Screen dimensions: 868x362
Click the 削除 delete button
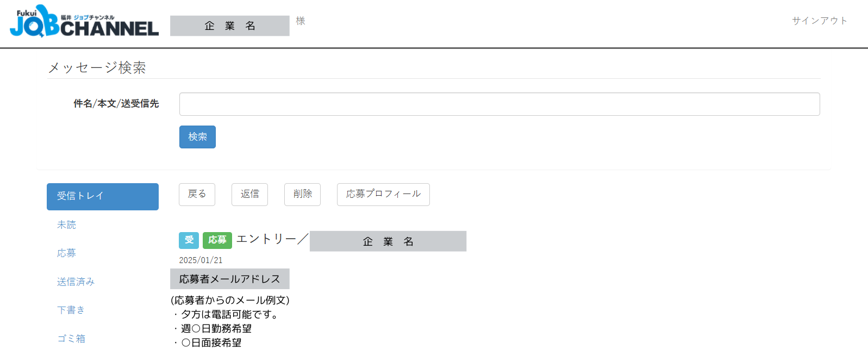pos(302,195)
